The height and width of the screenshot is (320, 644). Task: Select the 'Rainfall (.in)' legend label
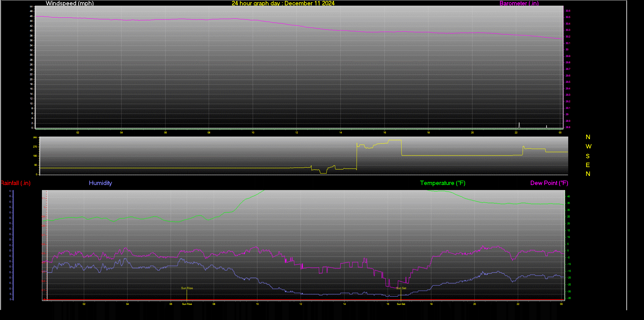coord(15,183)
